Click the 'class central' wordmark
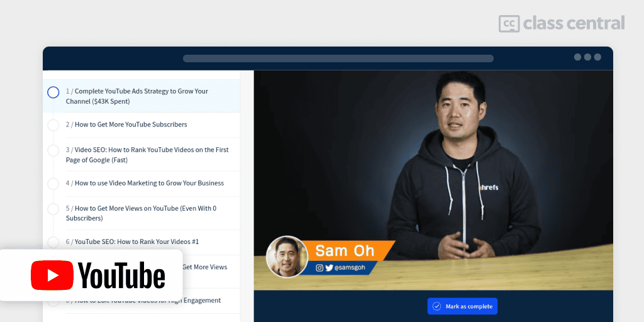This screenshot has height=322, width=644. pyautogui.click(x=574, y=23)
